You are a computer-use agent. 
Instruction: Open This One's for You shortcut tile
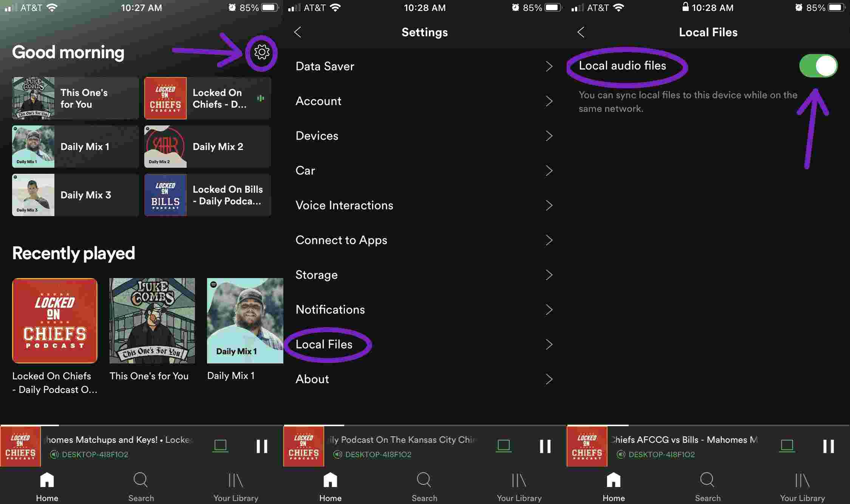tap(76, 98)
